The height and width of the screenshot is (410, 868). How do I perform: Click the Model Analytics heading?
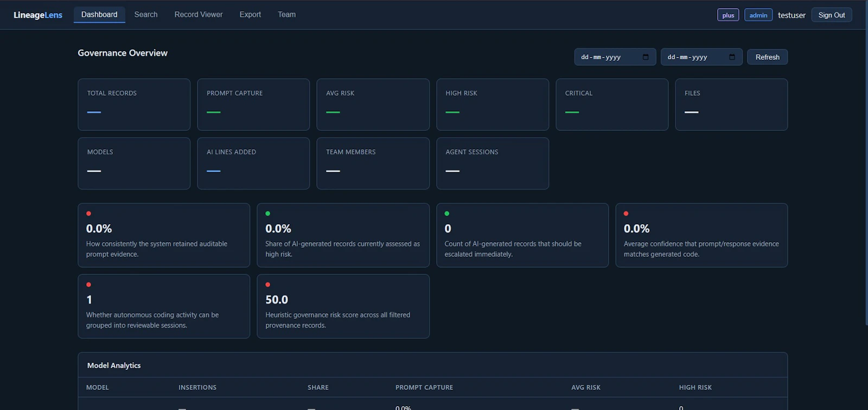pos(114,365)
